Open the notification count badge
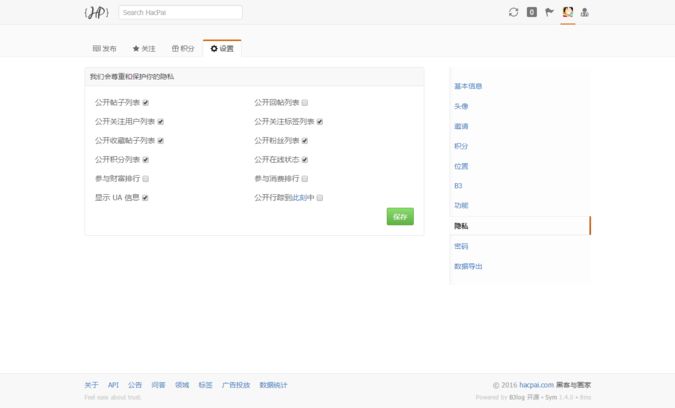Image resolution: width=675 pixels, height=408 pixels. (531, 12)
